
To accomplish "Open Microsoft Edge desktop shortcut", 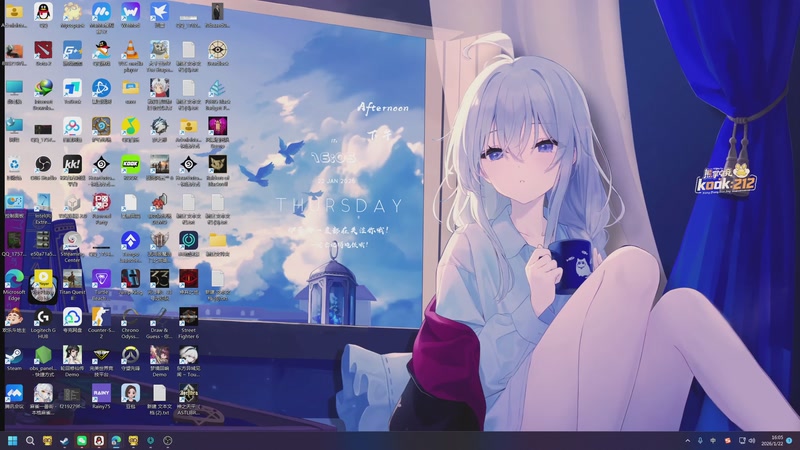I will point(14,279).
